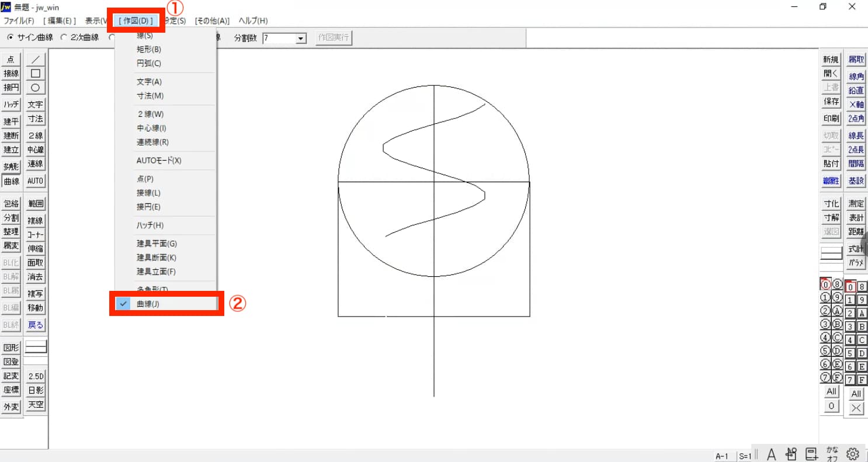Open settings gear in IME status bar
868x462 pixels.
pyautogui.click(x=853, y=454)
